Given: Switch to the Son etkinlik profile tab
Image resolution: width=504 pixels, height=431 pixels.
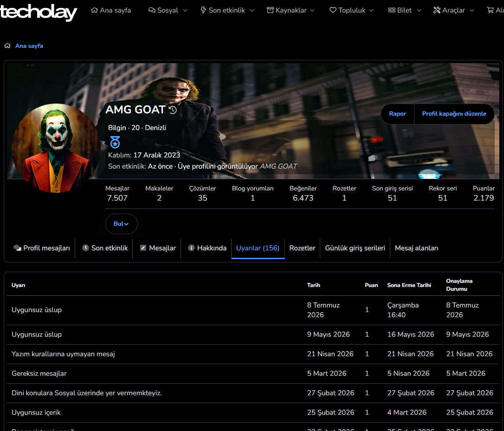Looking at the screenshot, I should click(105, 248).
